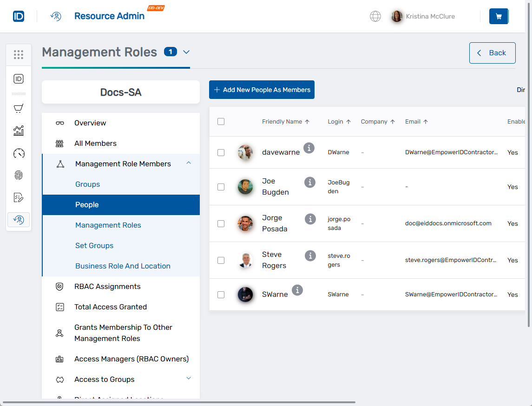Switch to the Groups tab
Screen dimensions: 532x406
[87, 184]
